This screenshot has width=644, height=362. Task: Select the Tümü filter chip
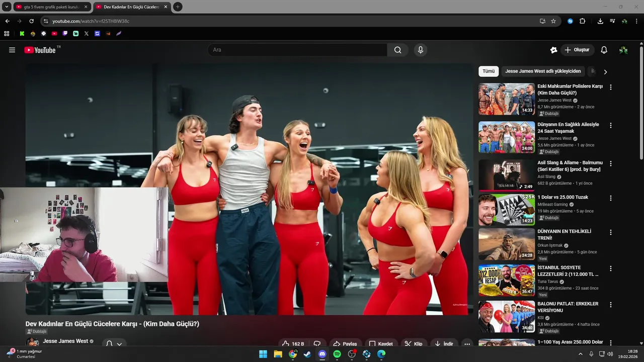coord(489,71)
